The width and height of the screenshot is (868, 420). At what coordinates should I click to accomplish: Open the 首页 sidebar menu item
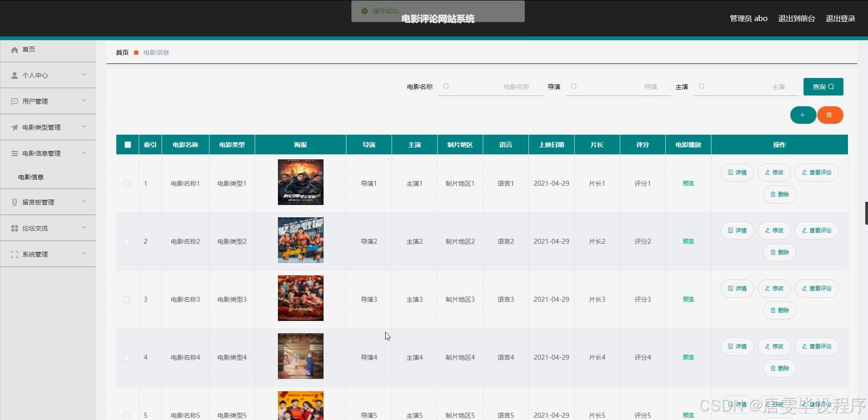coord(48,49)
